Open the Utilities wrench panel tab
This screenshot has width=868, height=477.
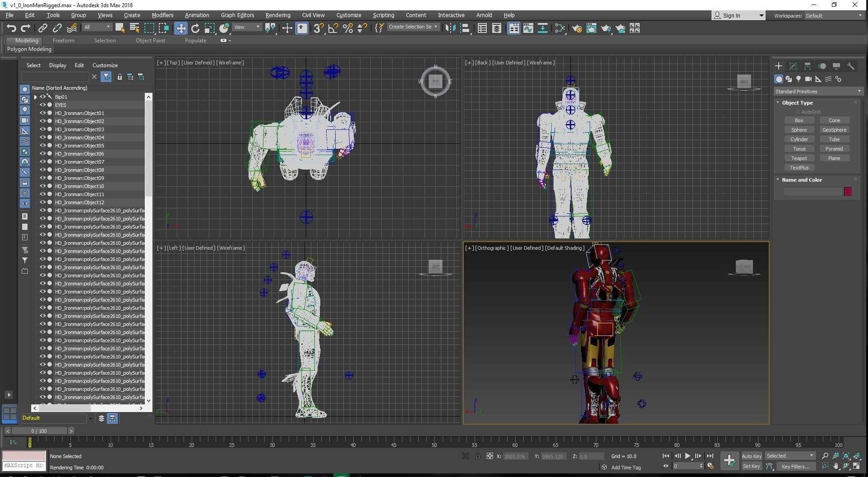click(851, 66)
